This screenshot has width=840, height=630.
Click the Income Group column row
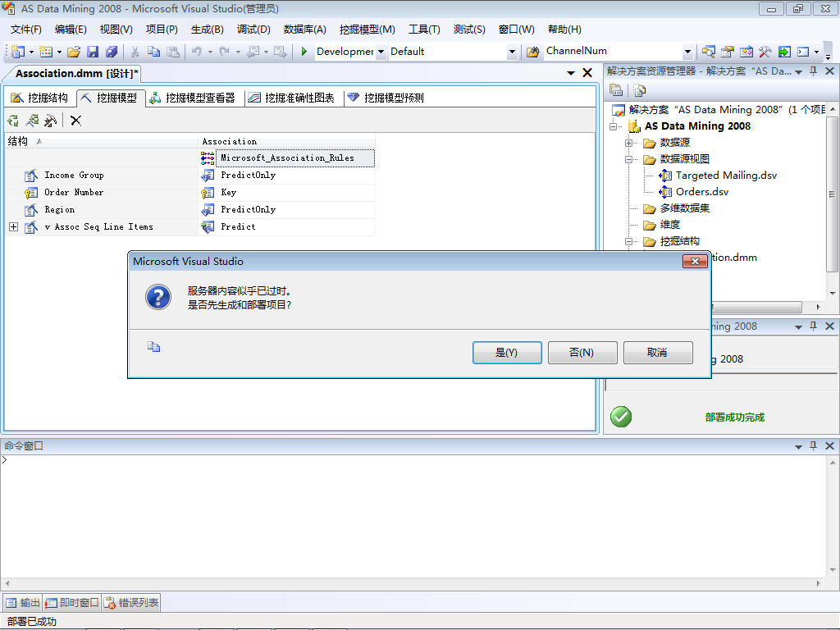102,176
